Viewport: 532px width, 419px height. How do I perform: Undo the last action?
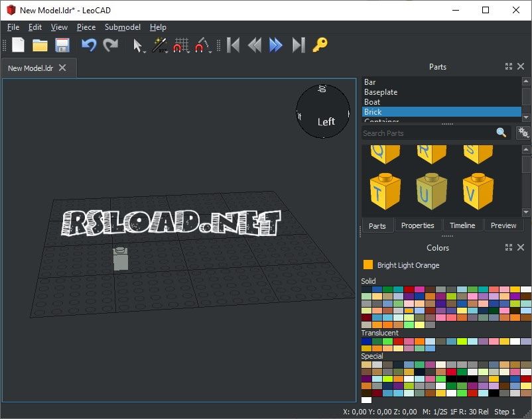(x=89, y=45)
